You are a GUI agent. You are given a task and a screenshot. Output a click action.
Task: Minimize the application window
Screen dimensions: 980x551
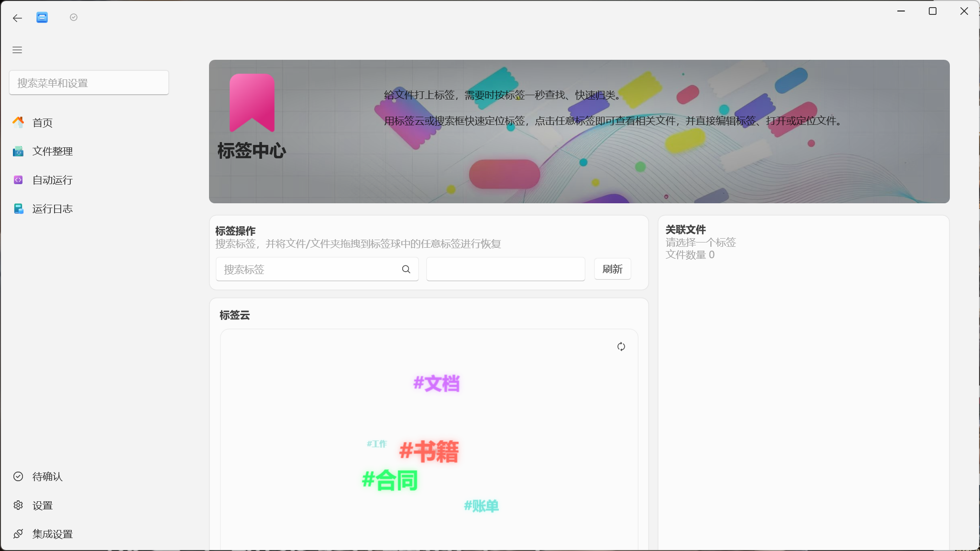click(x=901, y=11)
